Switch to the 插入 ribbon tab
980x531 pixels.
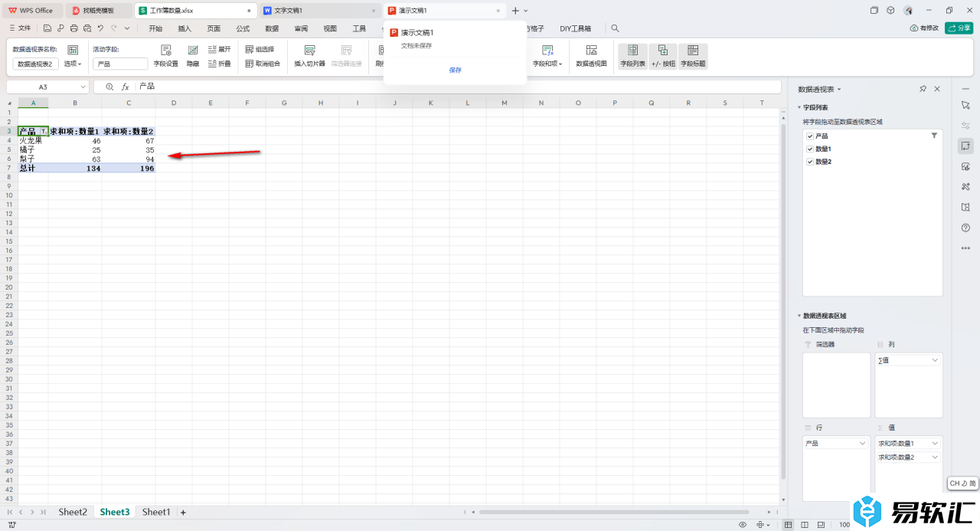click(x=185, y=28)
